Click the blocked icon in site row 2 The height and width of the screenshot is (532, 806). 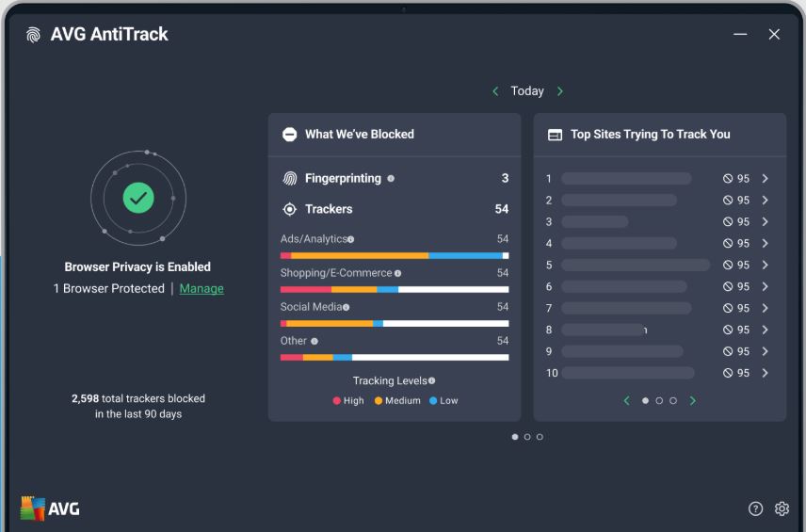pos(727,200)
